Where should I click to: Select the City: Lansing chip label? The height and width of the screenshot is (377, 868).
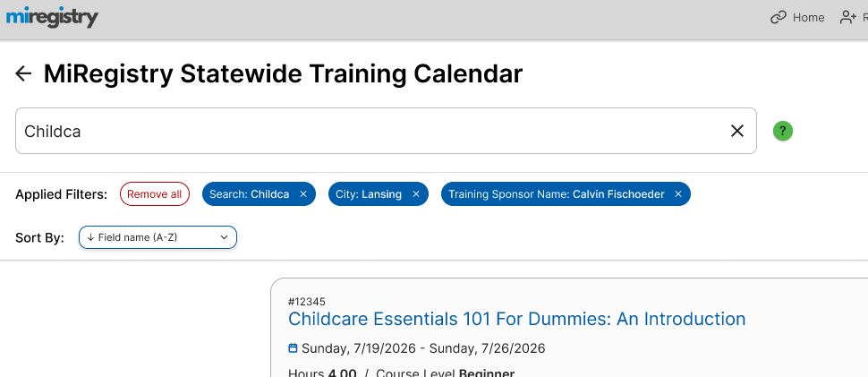[x=369, y=194]
